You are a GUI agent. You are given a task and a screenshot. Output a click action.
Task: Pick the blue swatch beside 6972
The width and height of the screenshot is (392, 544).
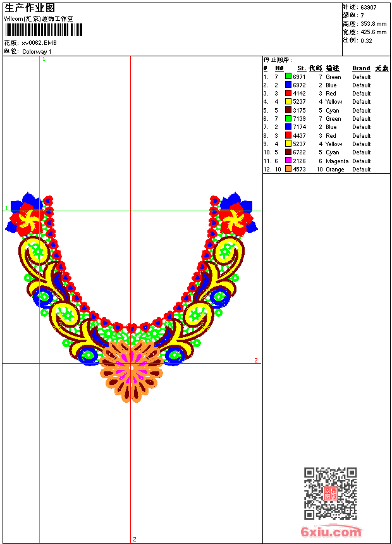point(288,85)
